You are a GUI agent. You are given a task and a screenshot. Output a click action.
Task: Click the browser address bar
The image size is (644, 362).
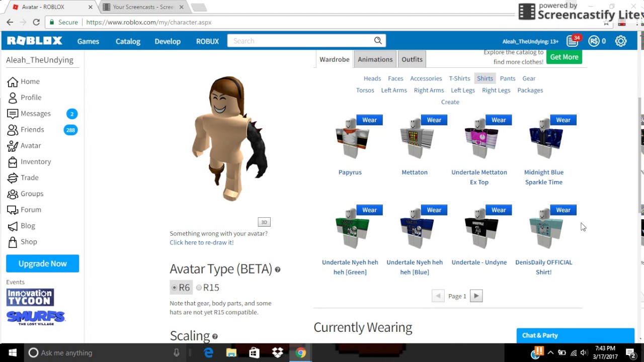322,22
